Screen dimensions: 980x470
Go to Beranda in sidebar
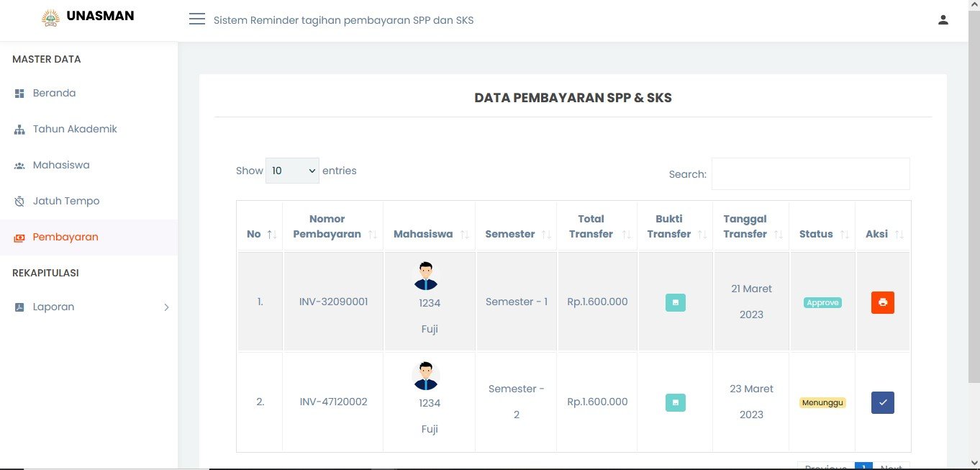[x=54, y=94]
